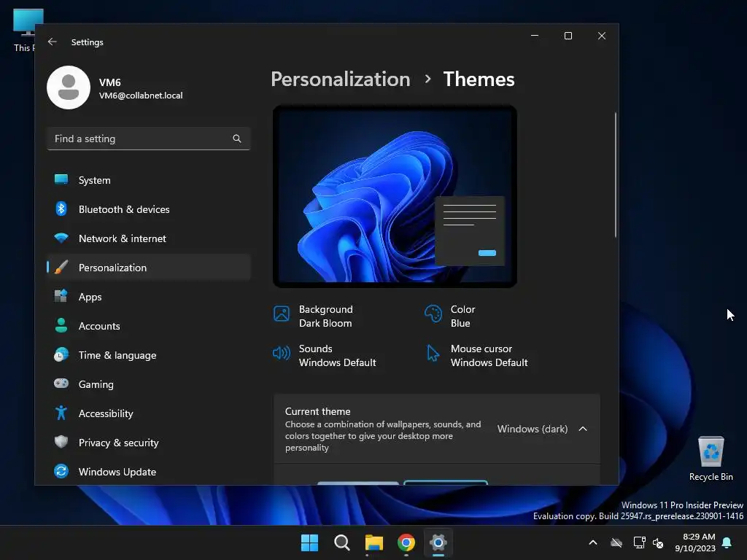Open Color Blue settings
This screenshot has height=560, width=747.
click(449, 316)
